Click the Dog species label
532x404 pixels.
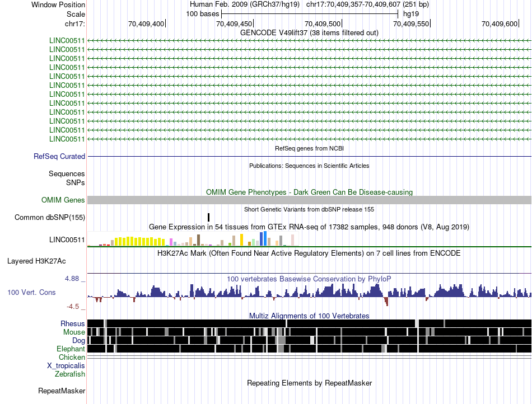79,341
